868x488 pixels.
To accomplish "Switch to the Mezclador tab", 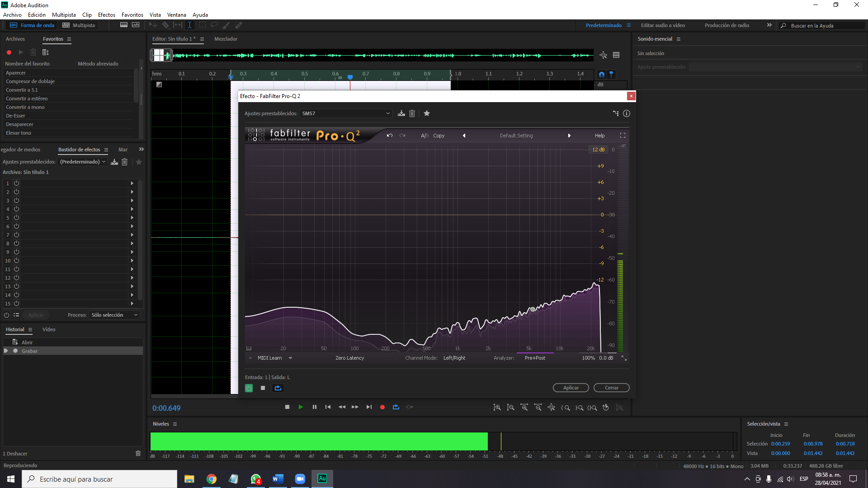I will point(226,39).
